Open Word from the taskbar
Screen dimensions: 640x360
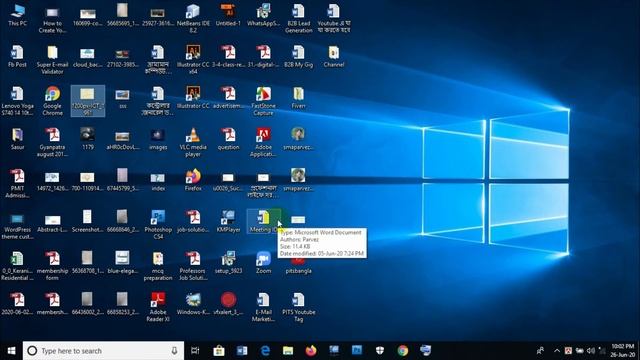(x=242, y=351)
